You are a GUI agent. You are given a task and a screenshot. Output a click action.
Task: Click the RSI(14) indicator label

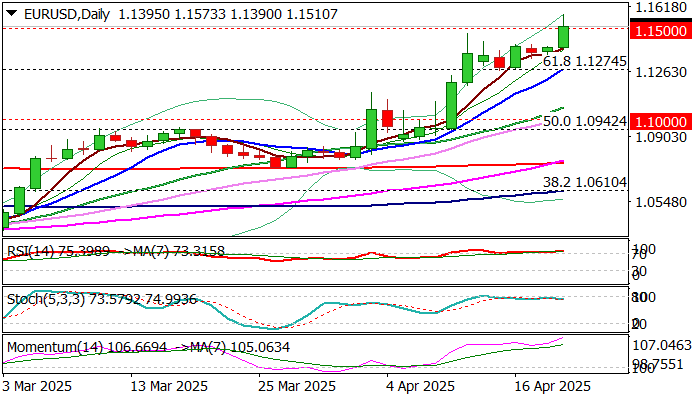click(x=30, y=251)
